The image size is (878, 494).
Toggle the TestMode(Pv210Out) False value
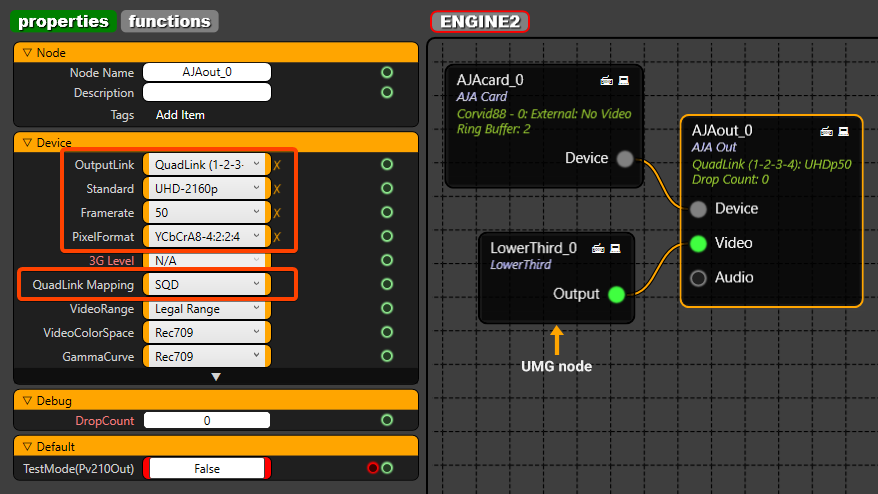(x=207, y=468)
